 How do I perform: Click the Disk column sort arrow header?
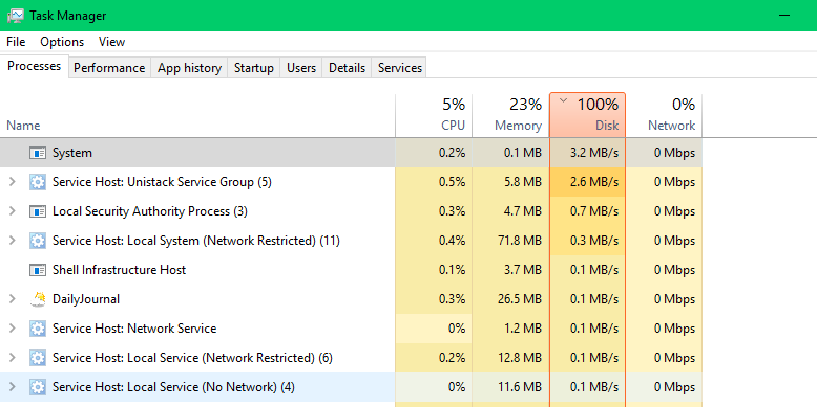[x=587, y=115]
